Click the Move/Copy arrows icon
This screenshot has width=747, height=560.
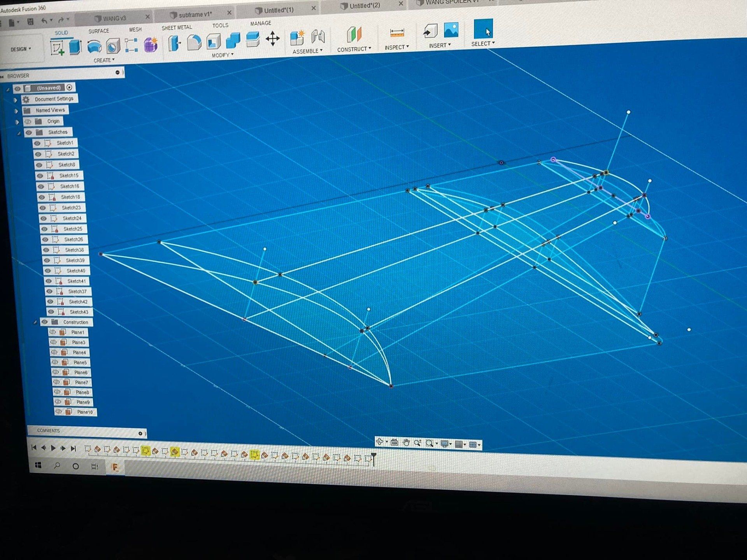272,38
